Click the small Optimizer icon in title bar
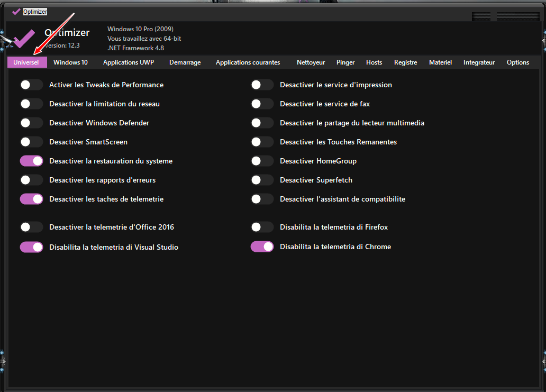546x392 pixels. [16, 12]
